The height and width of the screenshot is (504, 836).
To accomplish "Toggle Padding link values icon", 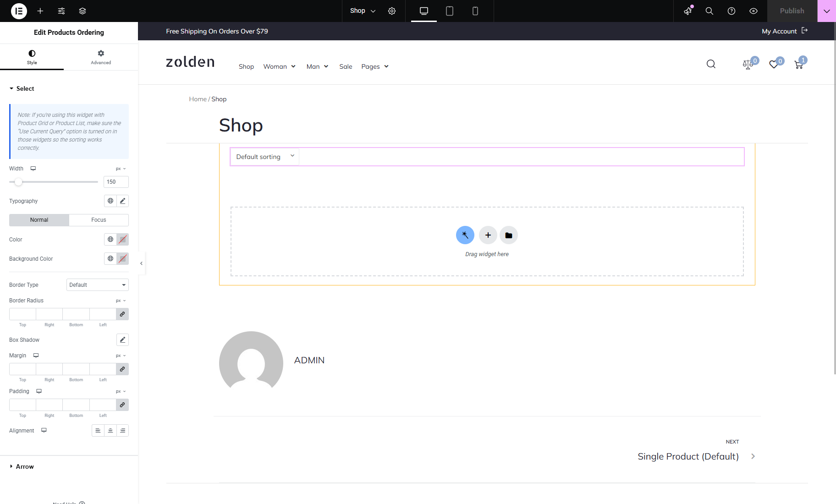I will (122, 405).
